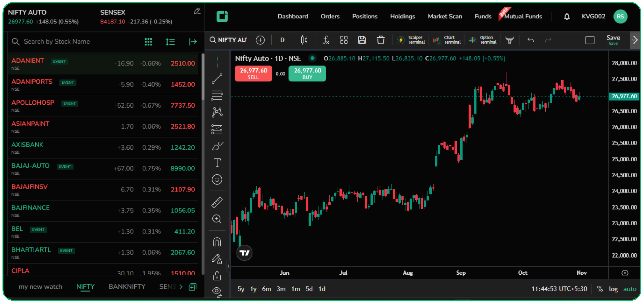Toggle percentage scale on the chart

600,289
